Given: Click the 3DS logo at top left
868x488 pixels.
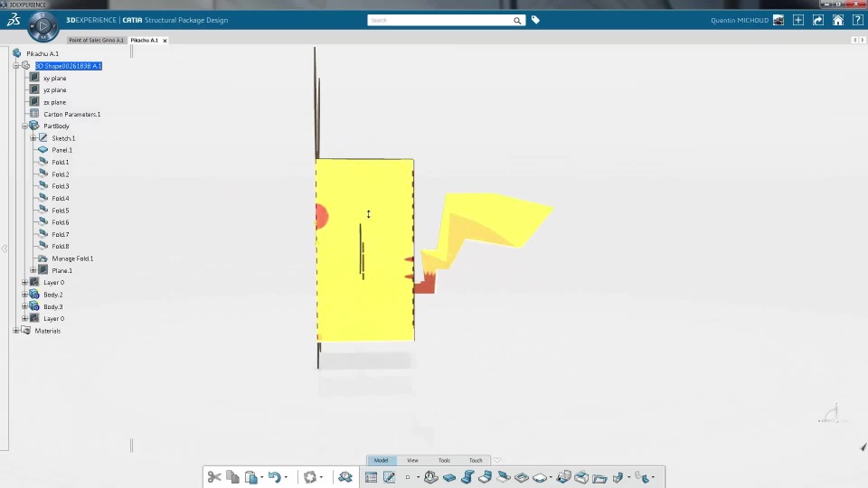Looking at the screenshot, I should pyautogui.click(x=14, y=20).
